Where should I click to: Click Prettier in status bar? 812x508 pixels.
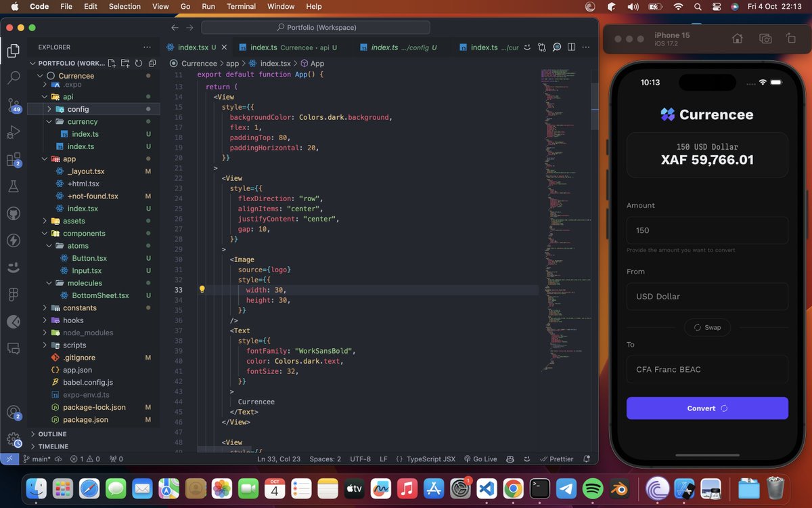coord(557,459)
